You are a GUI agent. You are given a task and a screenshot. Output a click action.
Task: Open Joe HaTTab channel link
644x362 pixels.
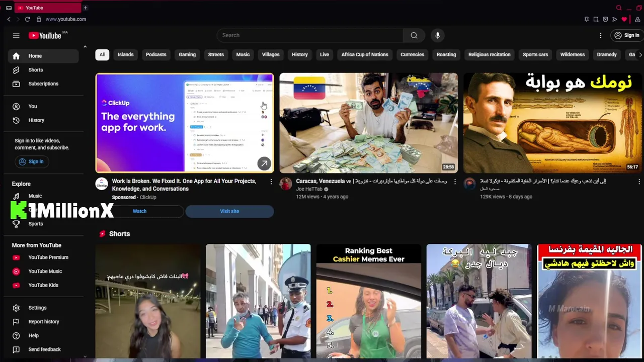pos(309,189)
